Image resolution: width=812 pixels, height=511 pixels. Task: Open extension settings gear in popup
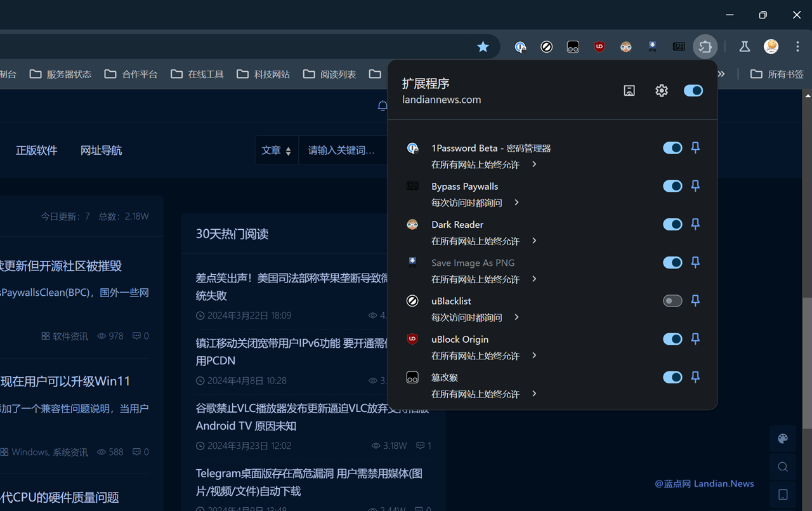tap(662, 91)
